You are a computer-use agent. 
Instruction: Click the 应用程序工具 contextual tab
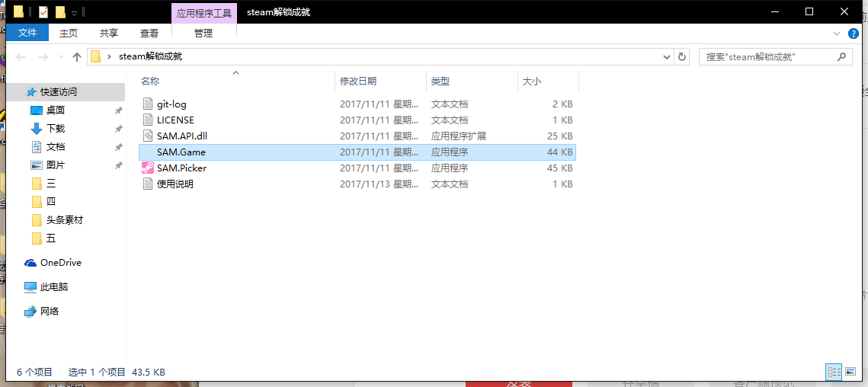204,13
